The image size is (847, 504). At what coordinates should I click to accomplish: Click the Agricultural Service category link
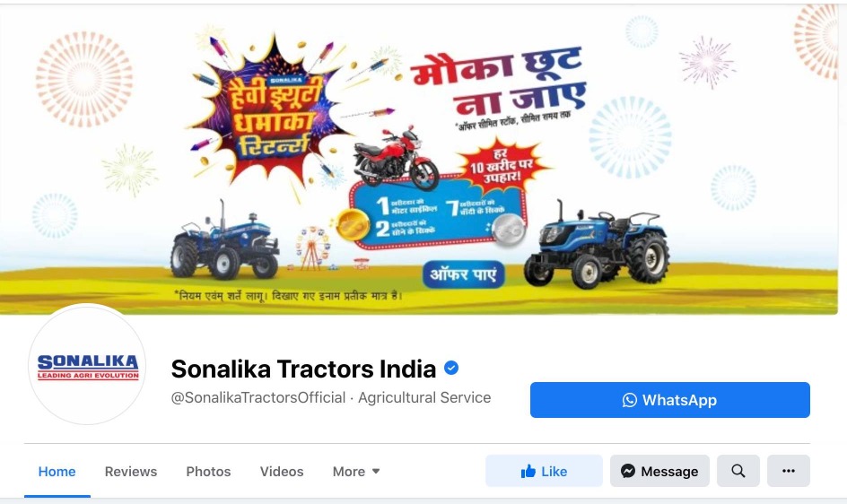tap(424, 397)
